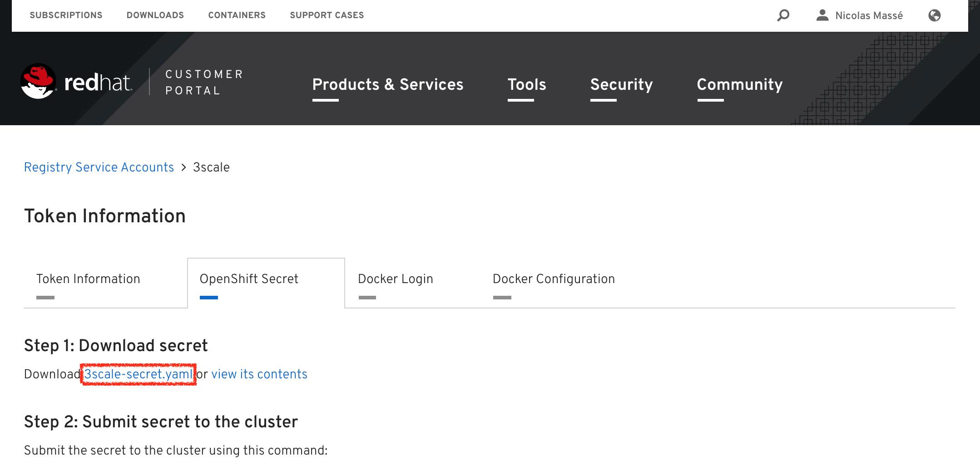Go back to Registry Service Accounts

pyautogui.click(x=99, y=167)
